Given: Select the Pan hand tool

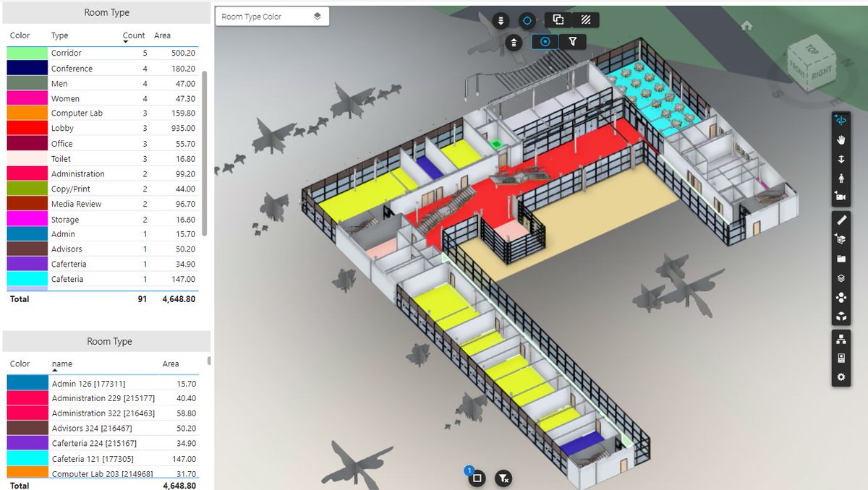Looking at the screenshot, I should pyautogui.click(x=840, y=139).
